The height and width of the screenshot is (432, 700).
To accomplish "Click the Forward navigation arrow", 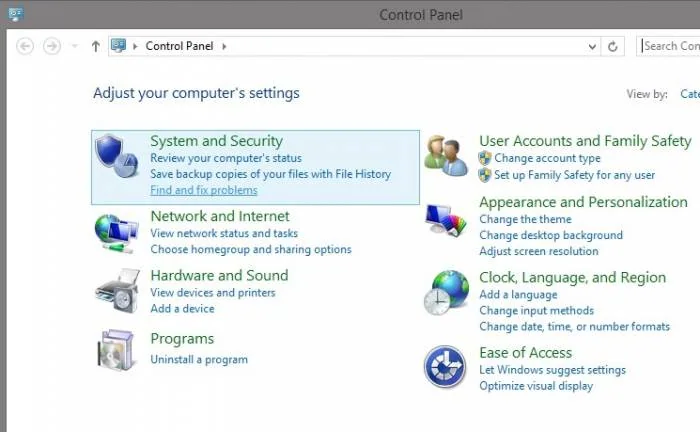I will coord(52,46).
